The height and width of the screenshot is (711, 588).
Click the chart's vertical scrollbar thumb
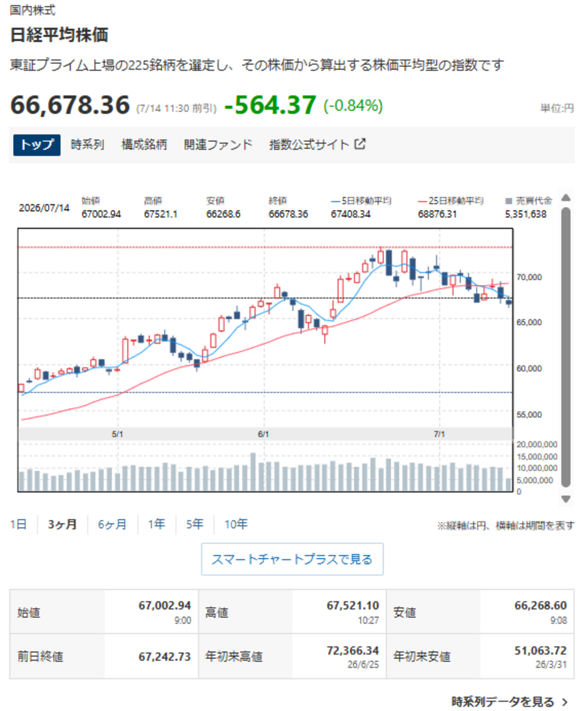tap(566, 347)
